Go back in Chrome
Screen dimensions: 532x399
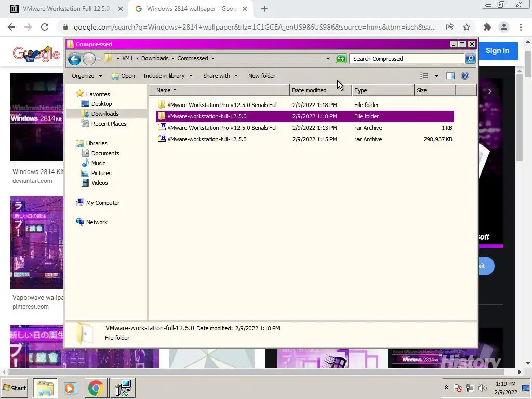11,27
